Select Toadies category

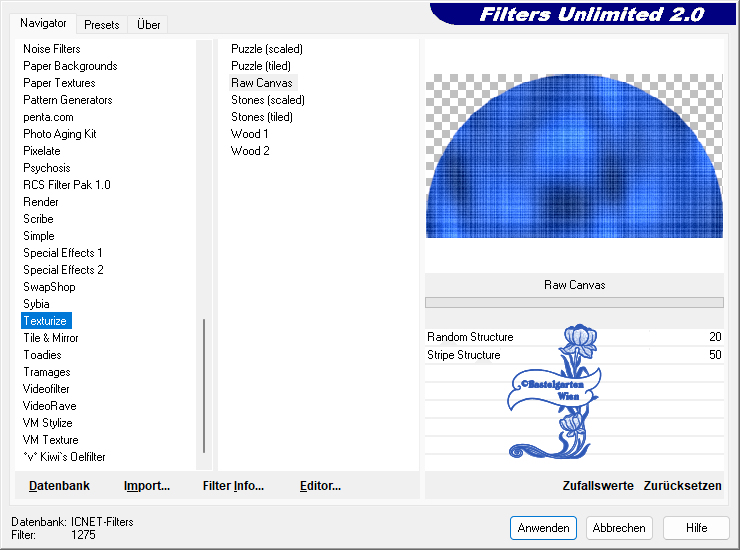tap(42, 355)
